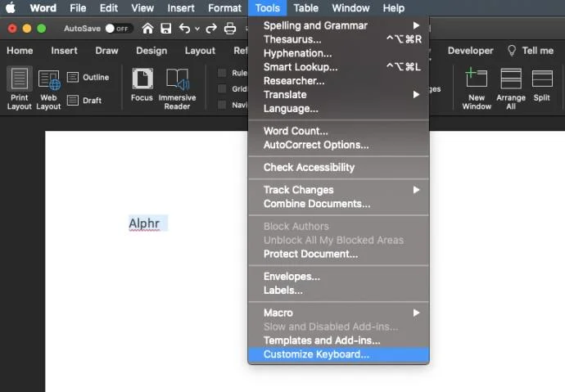Switch to Web Layout view
The image size is (565, 392).
pyautogui.click(x=48, y=90)
